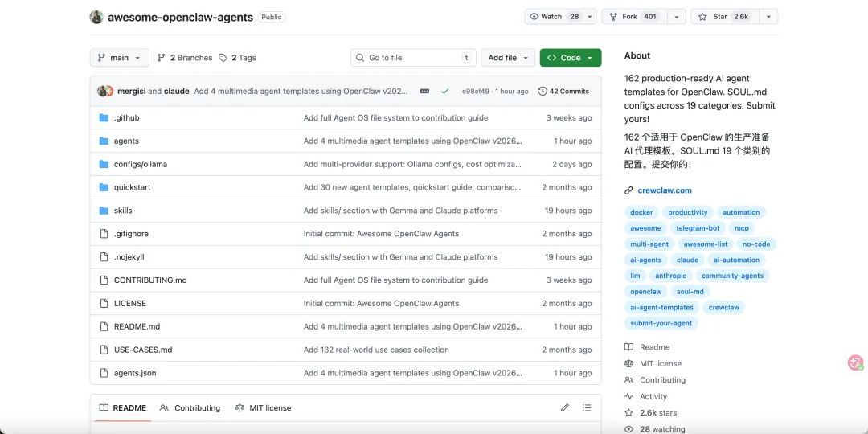Switch to the README tab
The image size is (868, 434).
(123, 408)
